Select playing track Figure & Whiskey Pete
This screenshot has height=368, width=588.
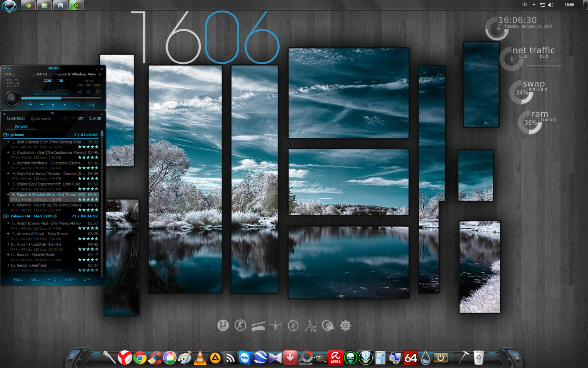pyautogui.click(x=54, y=197)
